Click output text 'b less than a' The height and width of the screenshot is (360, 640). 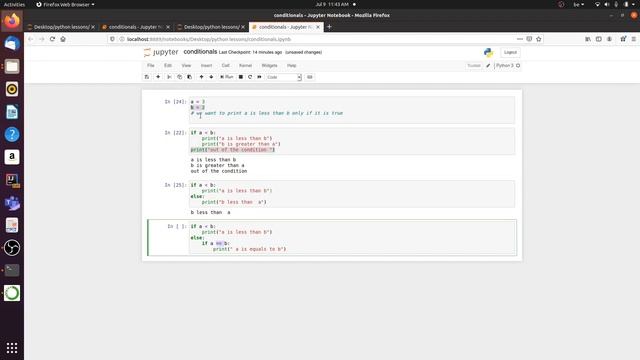[x=211, y=212]
